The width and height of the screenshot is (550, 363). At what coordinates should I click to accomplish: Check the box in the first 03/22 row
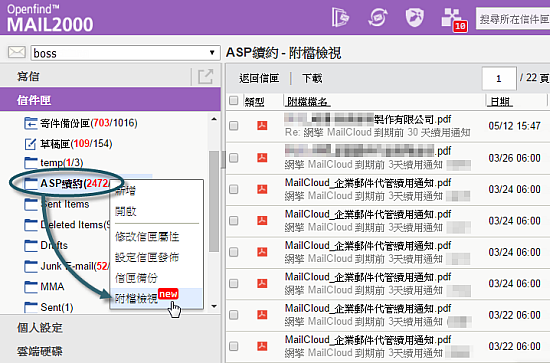pyautogui.click(x=234, y=315)
